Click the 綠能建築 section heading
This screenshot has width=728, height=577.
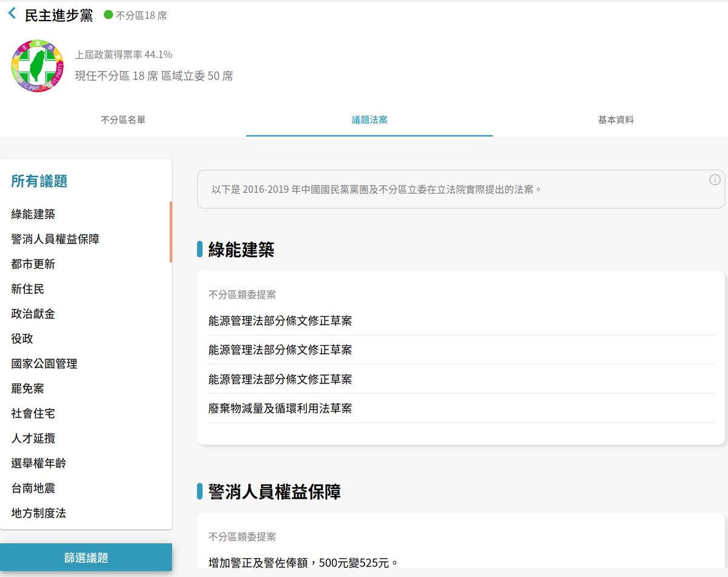pyautogui.click(x=241, y=249)
